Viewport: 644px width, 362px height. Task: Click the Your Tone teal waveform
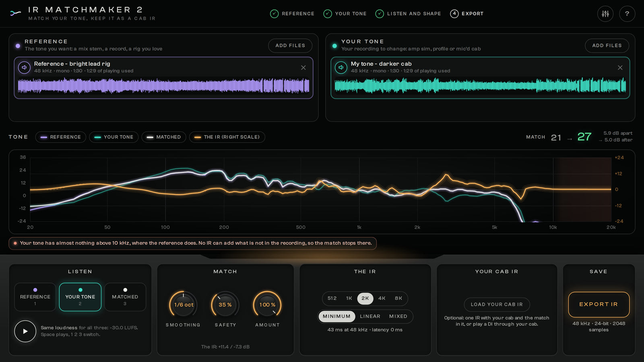pos(480,86)
